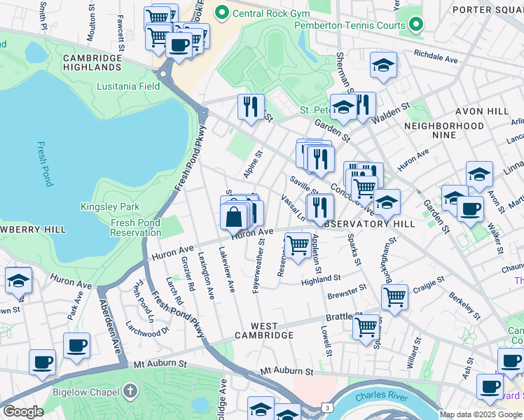
Task: Click the Fresh Pond water label
Action: pos(44,164)
